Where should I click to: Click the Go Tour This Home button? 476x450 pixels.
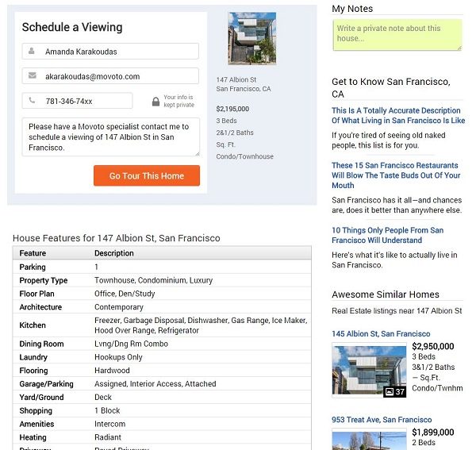click(147, 175)
